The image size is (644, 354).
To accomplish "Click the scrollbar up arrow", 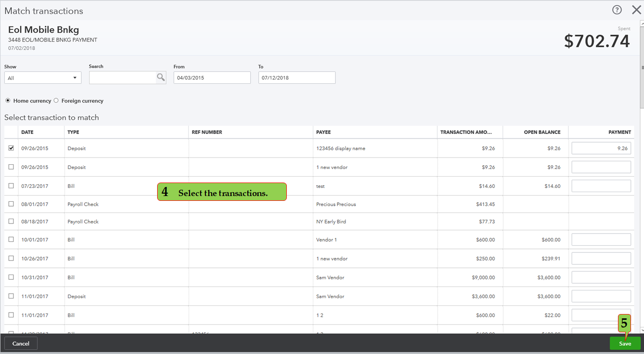I will click(x=641, y=22).
